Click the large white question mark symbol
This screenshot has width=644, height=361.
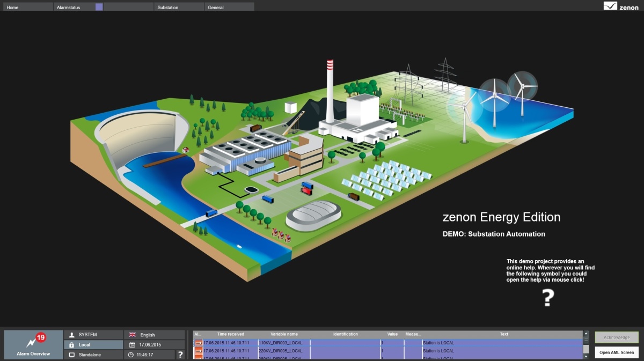coord(547,297)
